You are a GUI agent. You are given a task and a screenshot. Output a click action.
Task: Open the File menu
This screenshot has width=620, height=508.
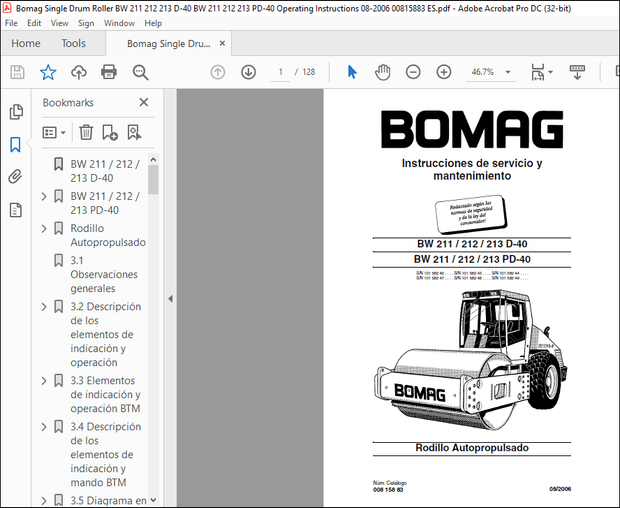pyautogui.click(x=11, y=23)
